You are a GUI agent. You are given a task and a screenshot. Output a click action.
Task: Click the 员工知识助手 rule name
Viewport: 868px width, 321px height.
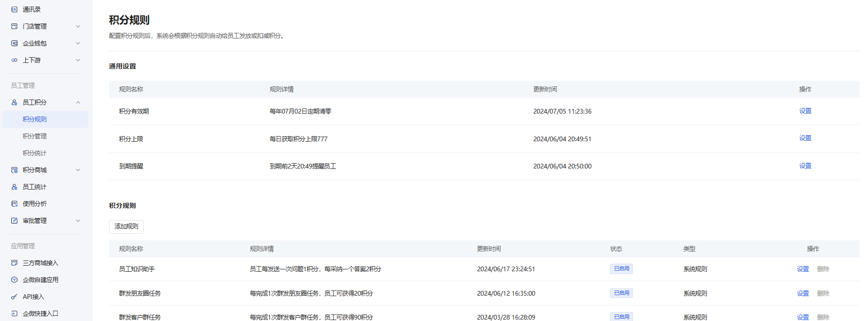pyautogui.click(x=137, y=269)
